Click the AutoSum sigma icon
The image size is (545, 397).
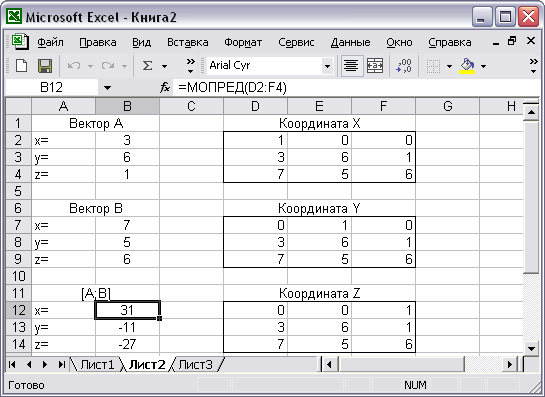(147, 66)
